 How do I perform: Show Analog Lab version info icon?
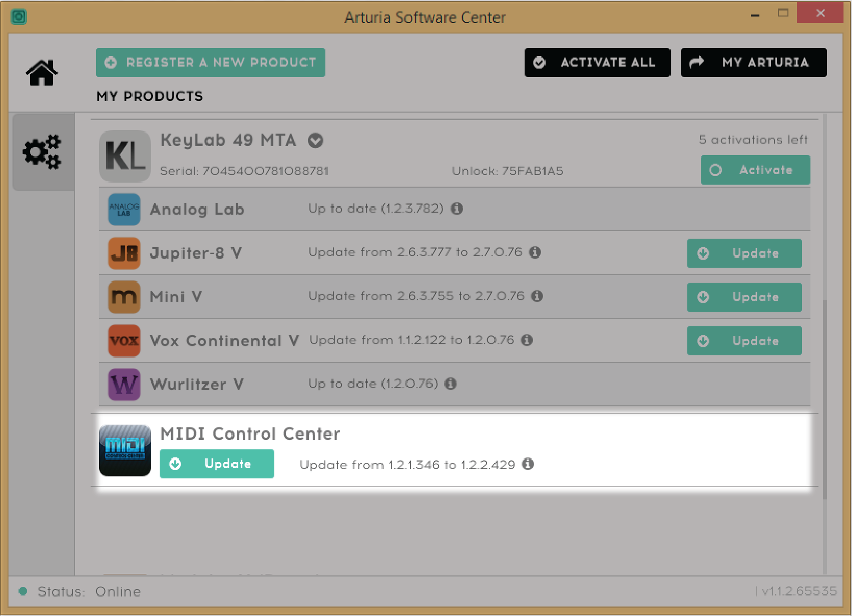457,208
